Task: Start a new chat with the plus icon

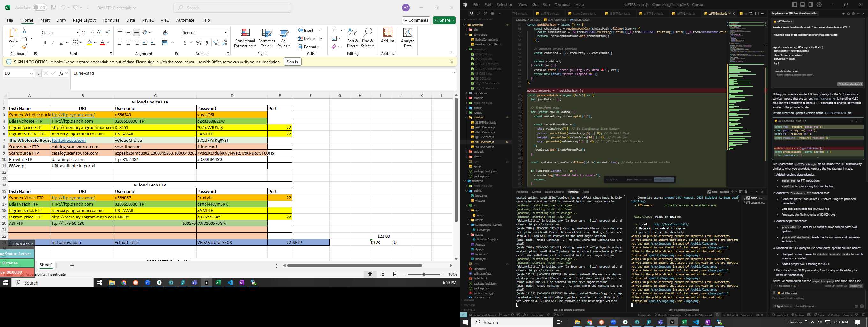Action: (843, 13)
